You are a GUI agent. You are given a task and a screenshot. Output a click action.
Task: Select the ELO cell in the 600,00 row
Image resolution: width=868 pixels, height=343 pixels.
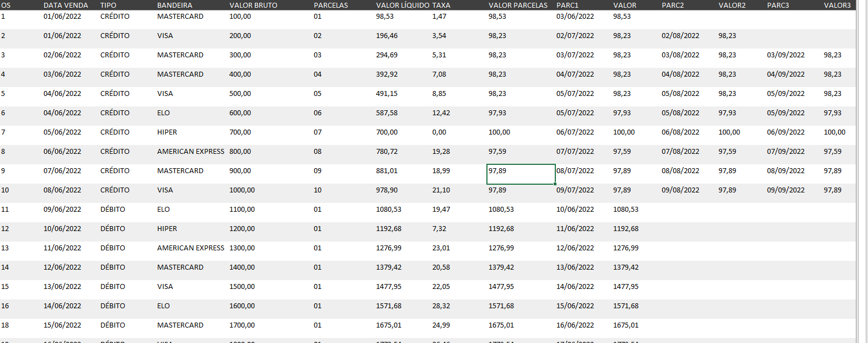[x=163, y=113]
